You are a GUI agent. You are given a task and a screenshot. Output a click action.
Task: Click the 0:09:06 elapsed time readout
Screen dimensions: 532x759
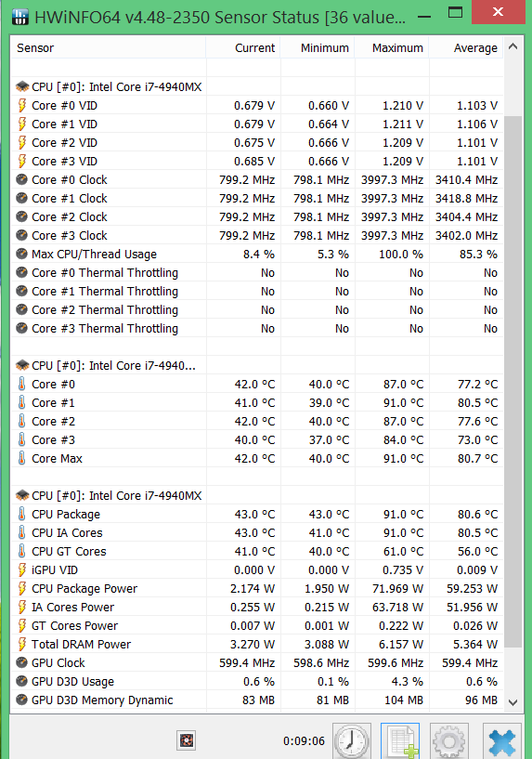pyautogui.click(x=304, y=741)
